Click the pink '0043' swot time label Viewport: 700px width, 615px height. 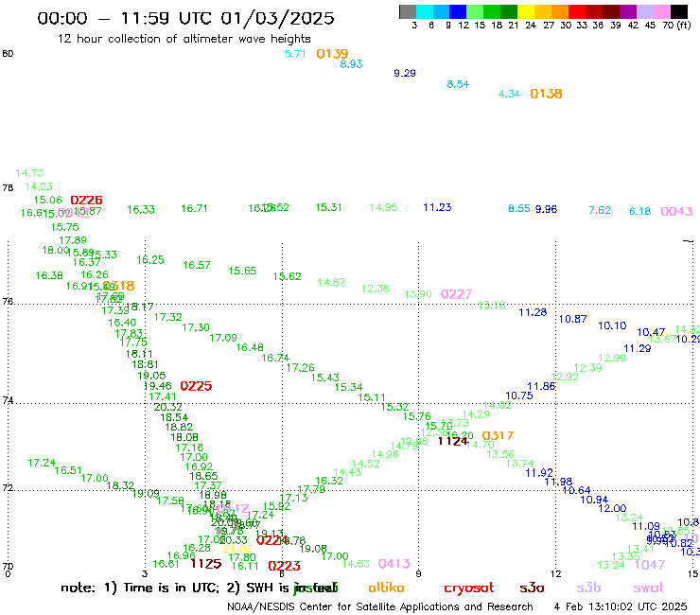(x=676, y=211)
